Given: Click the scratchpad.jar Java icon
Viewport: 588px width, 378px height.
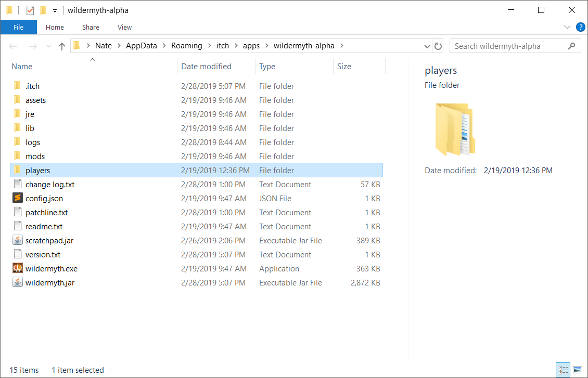Looking at the screenshot, I should click(x=17, y=241).
